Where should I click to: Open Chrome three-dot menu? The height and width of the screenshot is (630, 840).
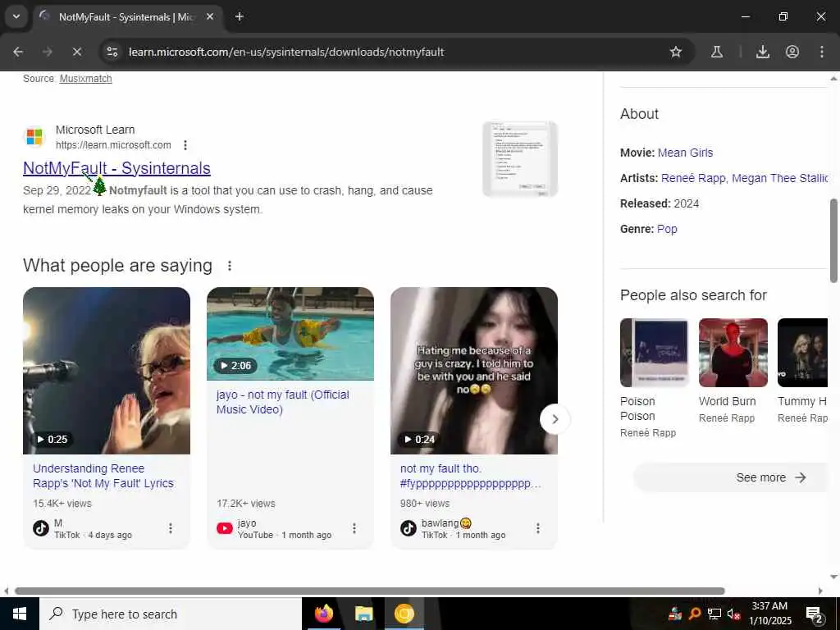pos(822,52)
